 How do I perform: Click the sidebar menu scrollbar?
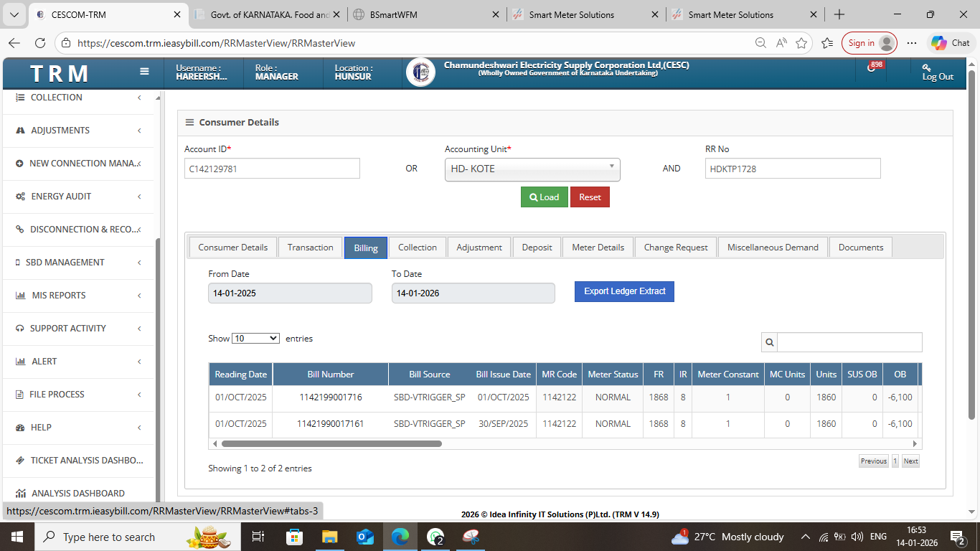(158, 369)
